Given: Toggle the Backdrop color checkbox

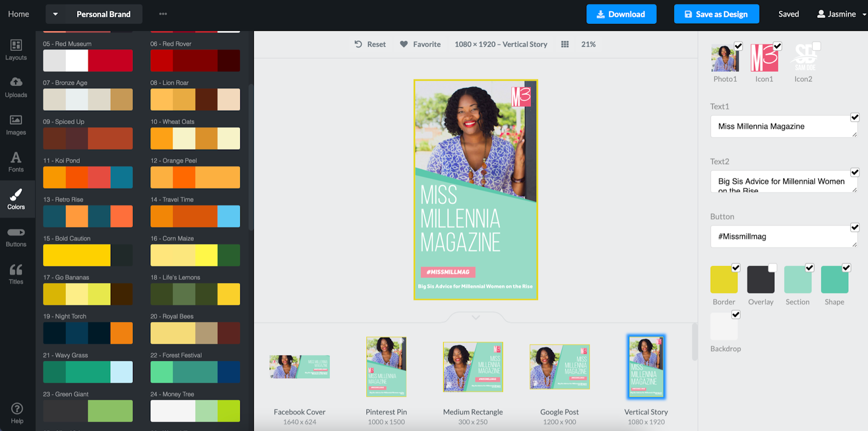Looking at the screenshot, I should point(736,314).
